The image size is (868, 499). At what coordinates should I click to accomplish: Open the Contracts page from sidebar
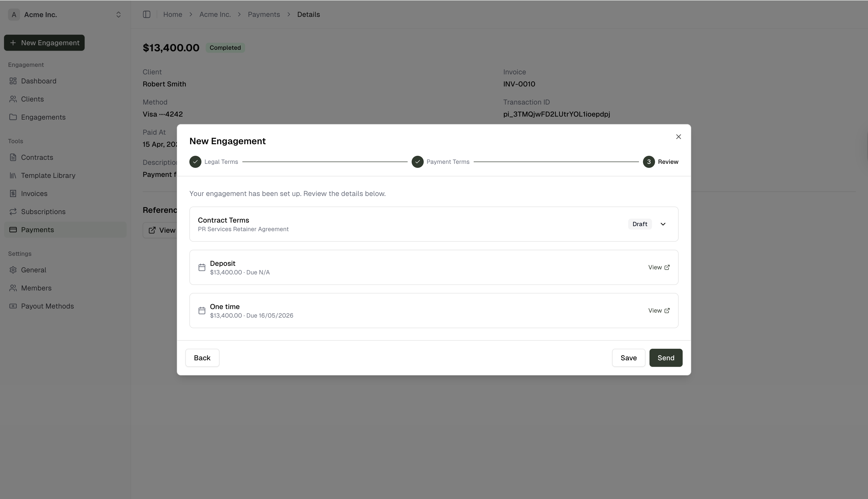[37, 157]
